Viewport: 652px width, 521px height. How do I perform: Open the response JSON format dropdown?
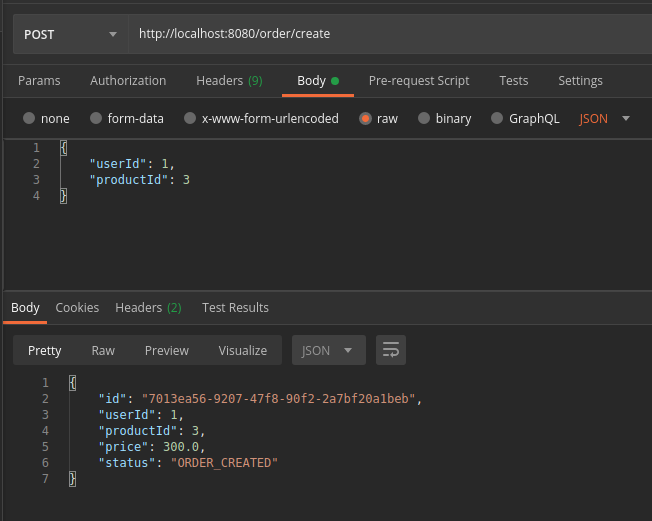pos(328,350)
